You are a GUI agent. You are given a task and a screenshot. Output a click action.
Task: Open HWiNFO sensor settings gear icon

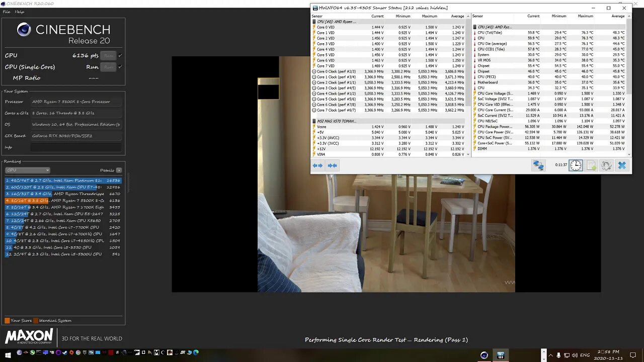pyautogui.click(x=606, y=165)
